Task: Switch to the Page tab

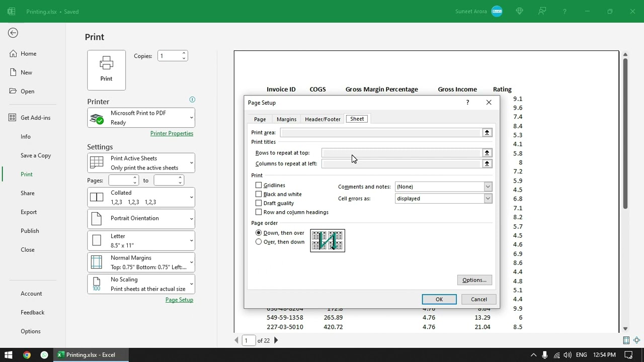Action: (260, 119)
